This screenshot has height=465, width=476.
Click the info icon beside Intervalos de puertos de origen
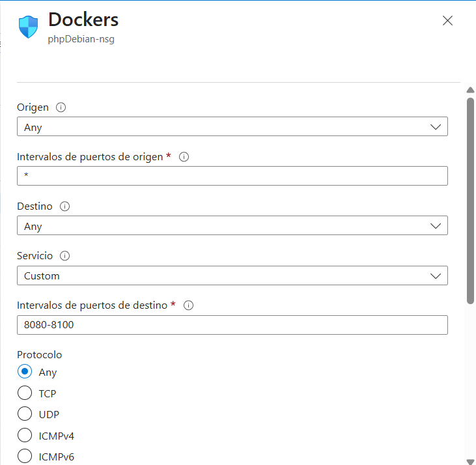[x=184, y=157]
